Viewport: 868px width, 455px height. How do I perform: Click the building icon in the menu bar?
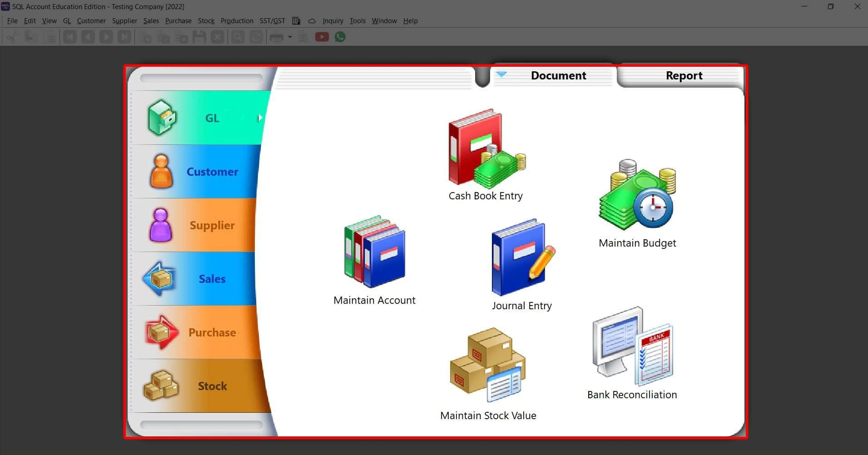(x=296, y=21)
